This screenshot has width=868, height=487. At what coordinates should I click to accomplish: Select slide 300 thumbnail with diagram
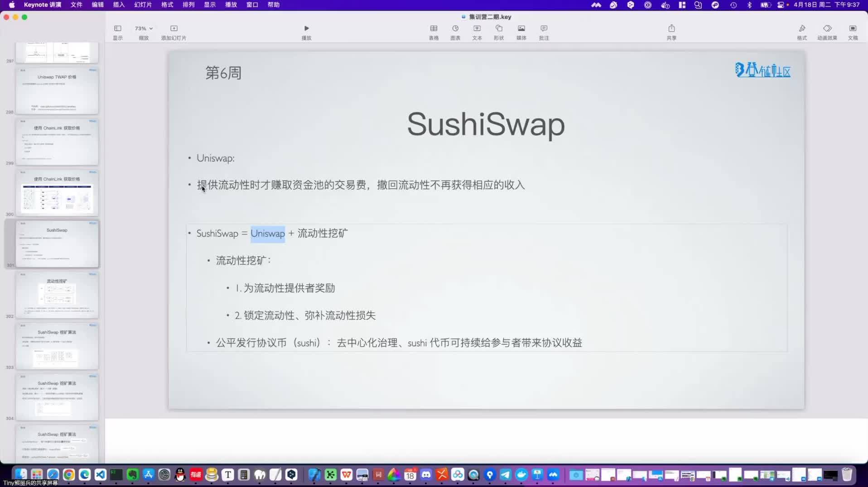(x=57, y=193)
